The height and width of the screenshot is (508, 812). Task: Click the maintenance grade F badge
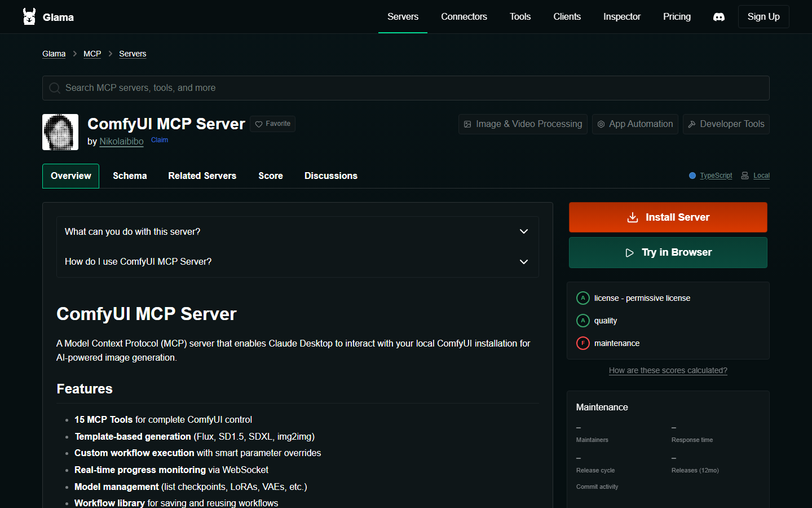(583, 343)
